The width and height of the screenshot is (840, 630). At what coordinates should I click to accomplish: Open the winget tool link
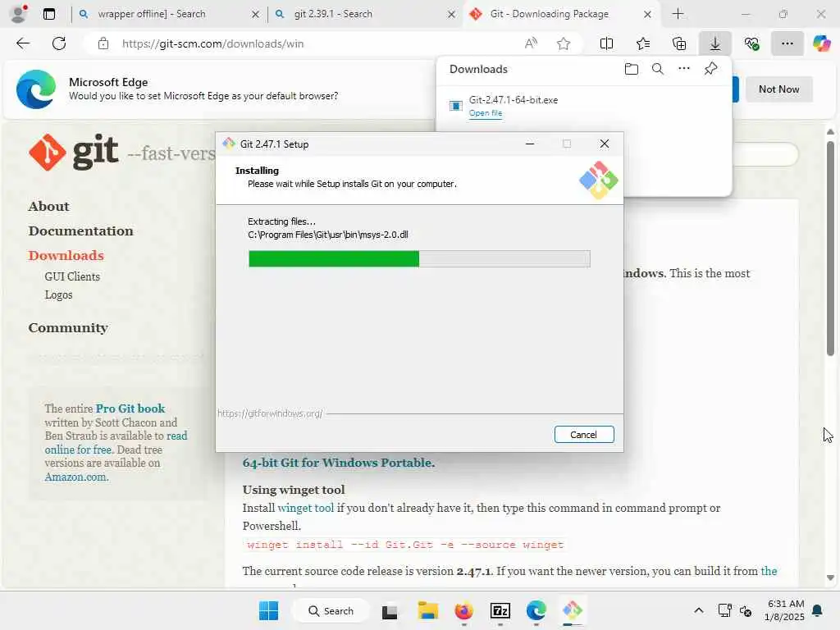(305, 508)
